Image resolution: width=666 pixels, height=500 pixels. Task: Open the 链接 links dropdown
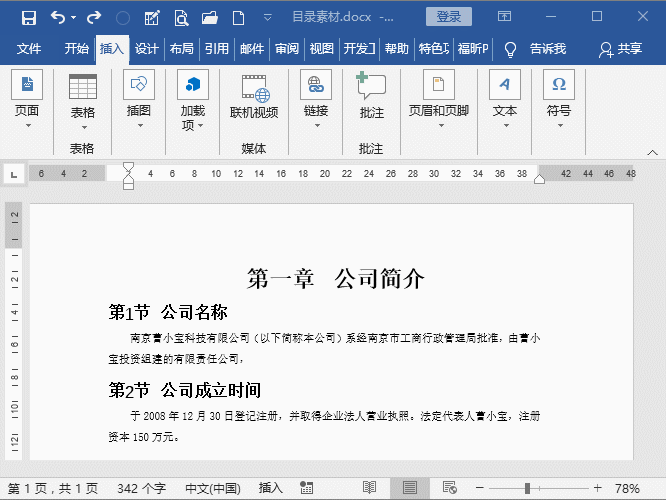click(316, 99)
